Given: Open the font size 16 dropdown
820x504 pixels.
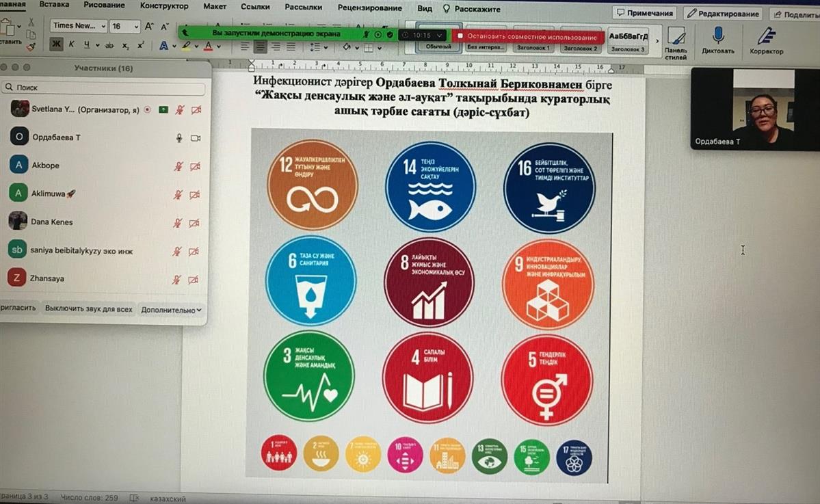Looking at the screenshot, I should tap(125, 26).
